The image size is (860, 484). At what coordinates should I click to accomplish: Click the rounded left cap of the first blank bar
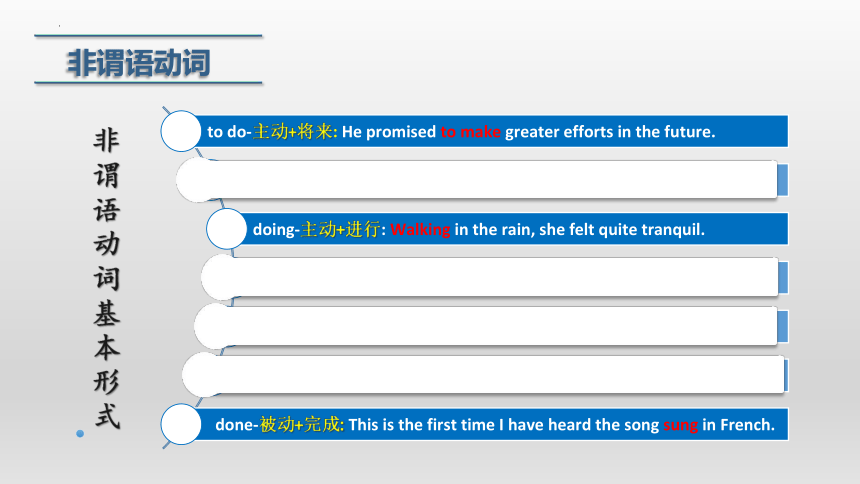196,180
